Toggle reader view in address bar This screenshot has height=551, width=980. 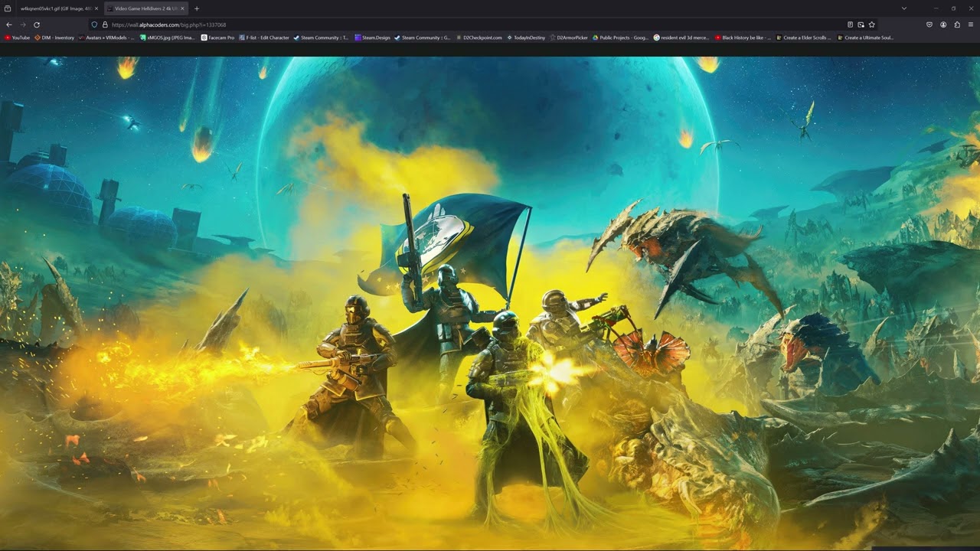[850, 24]
